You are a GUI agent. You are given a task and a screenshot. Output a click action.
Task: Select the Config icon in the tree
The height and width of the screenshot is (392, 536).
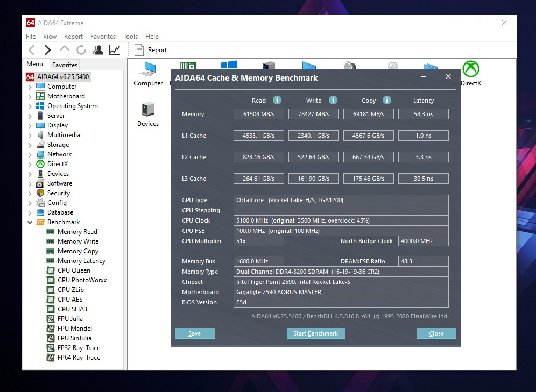[40, 203]
